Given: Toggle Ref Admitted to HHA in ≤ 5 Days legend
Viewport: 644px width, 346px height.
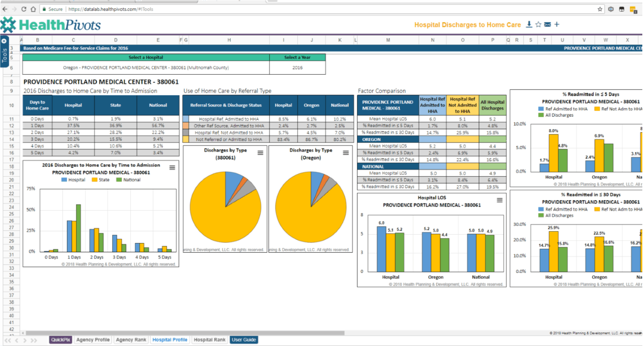Looking at the screenshot, I should pyautogui.click(x=563, y=109).
